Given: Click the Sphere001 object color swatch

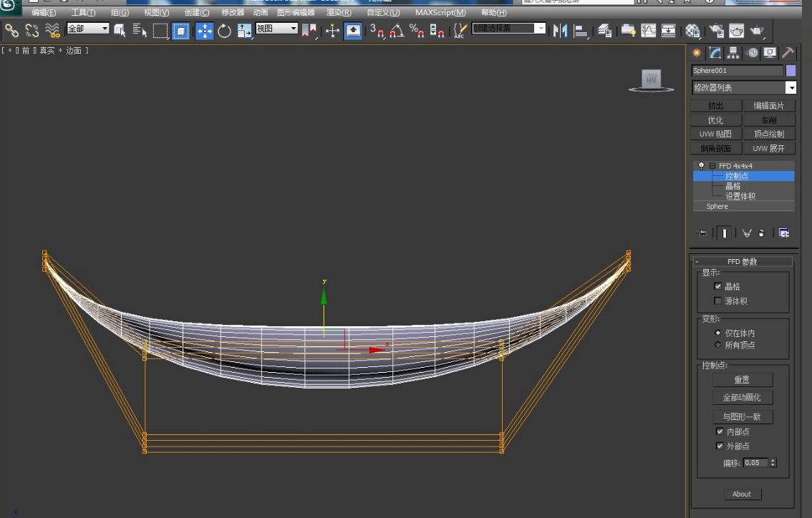Looking at the screenshot, I should point(790,70).
